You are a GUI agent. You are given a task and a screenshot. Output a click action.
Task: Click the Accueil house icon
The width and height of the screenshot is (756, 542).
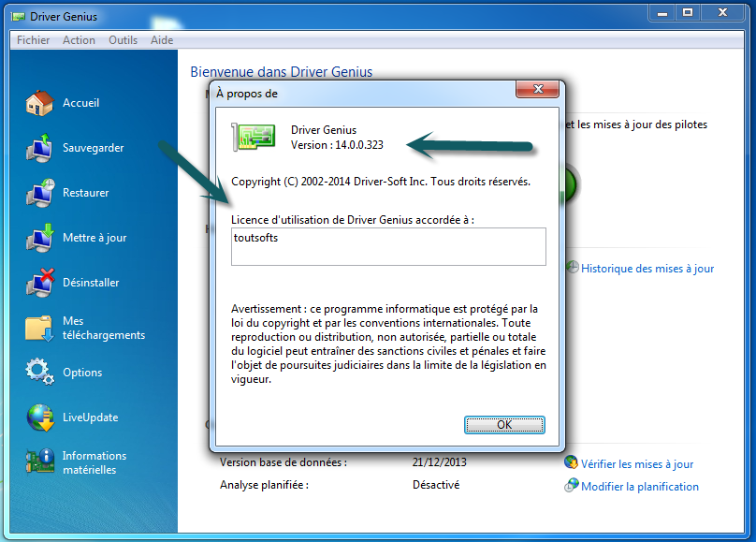click(39, 103)
